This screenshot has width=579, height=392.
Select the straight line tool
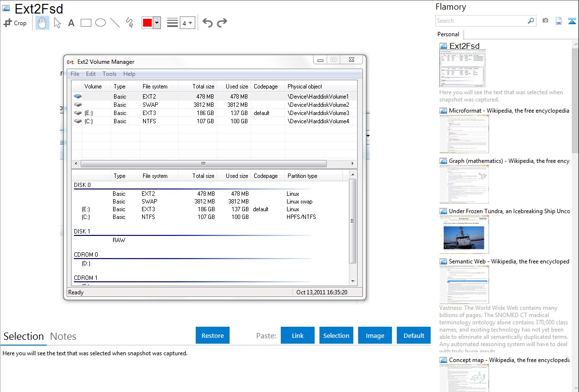pos(115,23)
